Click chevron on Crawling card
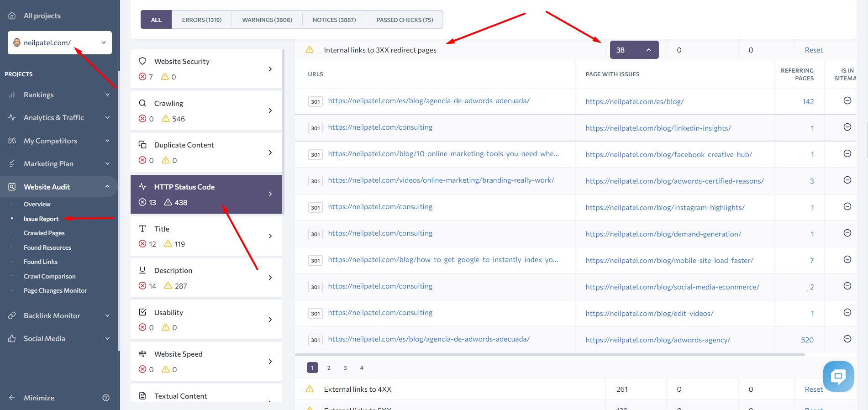This screenshot has width=868, height=410. [x=270, y=110]
